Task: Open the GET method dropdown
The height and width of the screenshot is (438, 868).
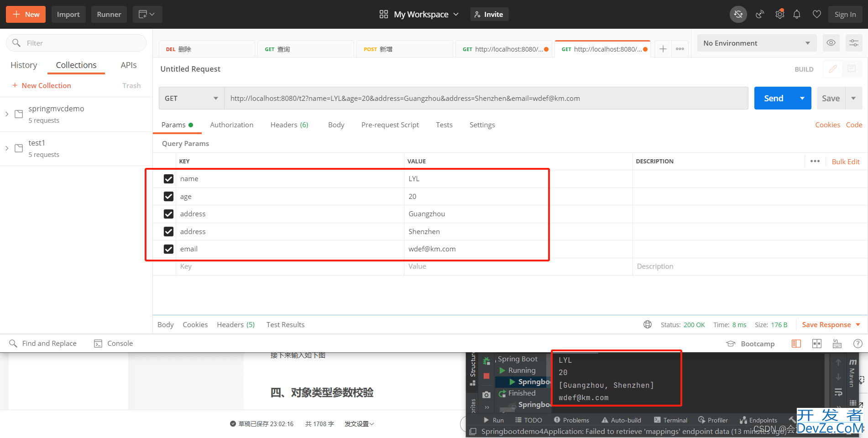Action: pyautogui.click(x=191, y=98)
